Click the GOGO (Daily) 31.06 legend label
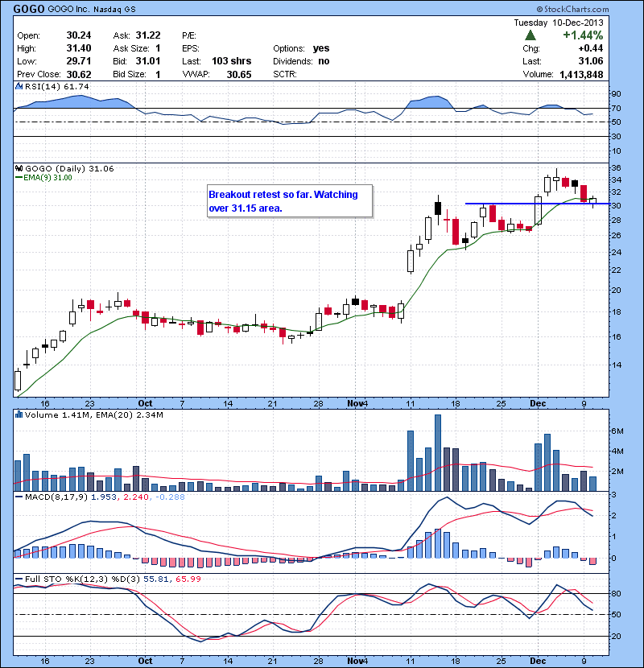The width and height of the screenshot is (644, 668). 69,169
